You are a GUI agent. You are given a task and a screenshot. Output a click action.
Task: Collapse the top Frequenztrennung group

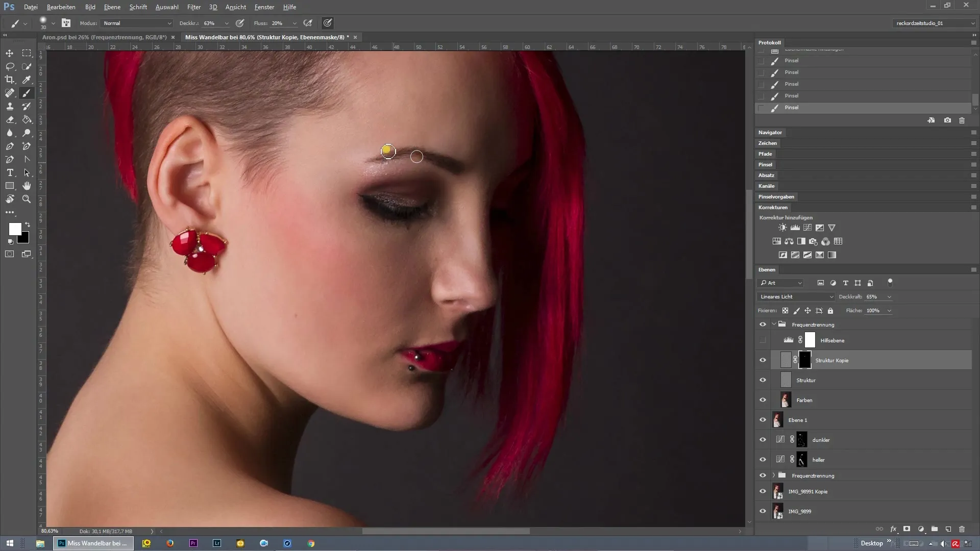pos(774,324)
